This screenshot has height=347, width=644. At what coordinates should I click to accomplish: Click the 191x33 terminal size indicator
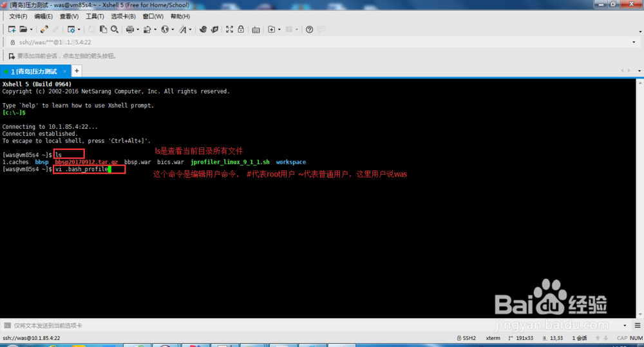pos(520,338)
